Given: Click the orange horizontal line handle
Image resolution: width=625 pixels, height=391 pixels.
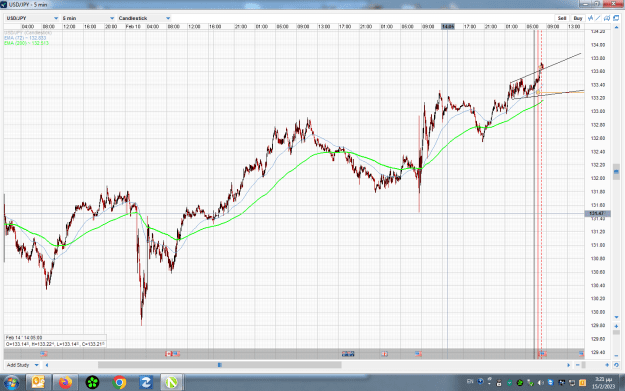Looking at the screenshot, I should (x=538, y=92).
